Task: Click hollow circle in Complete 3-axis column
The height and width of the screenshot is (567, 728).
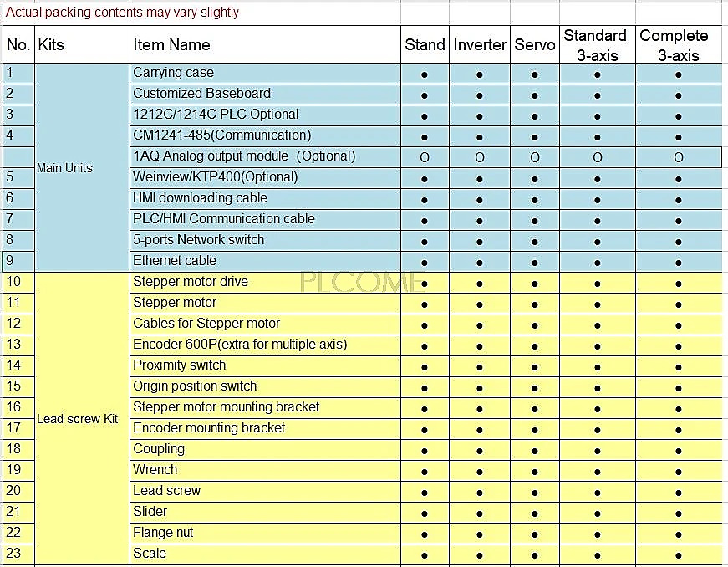Action: point(679,157)
